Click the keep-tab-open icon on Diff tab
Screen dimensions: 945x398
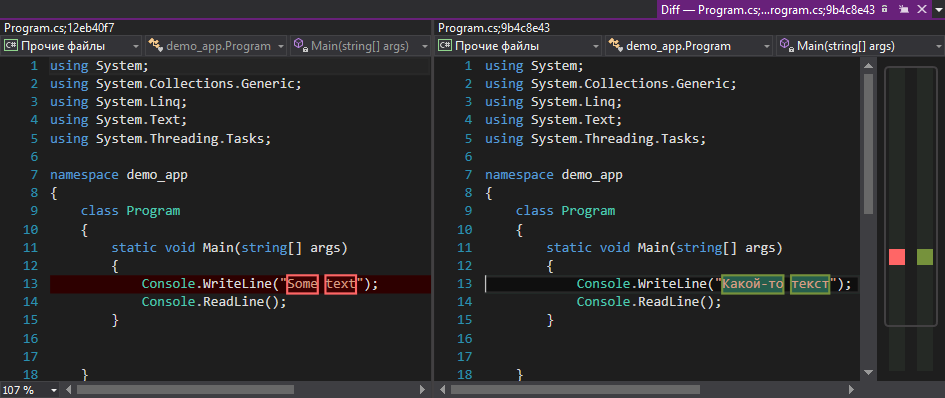(903, 9)
